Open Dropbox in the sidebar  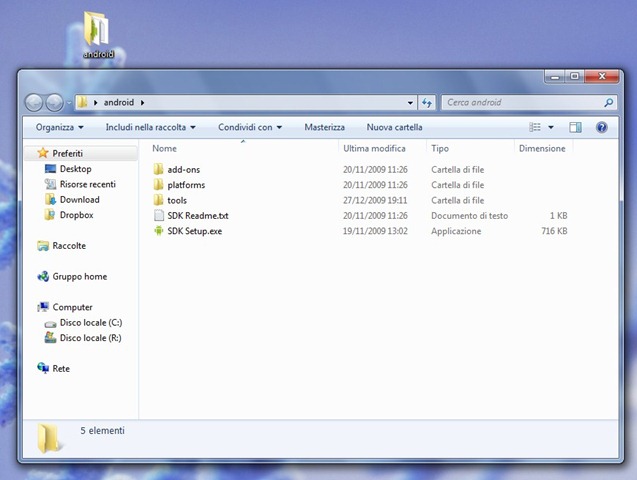point(76,215)
